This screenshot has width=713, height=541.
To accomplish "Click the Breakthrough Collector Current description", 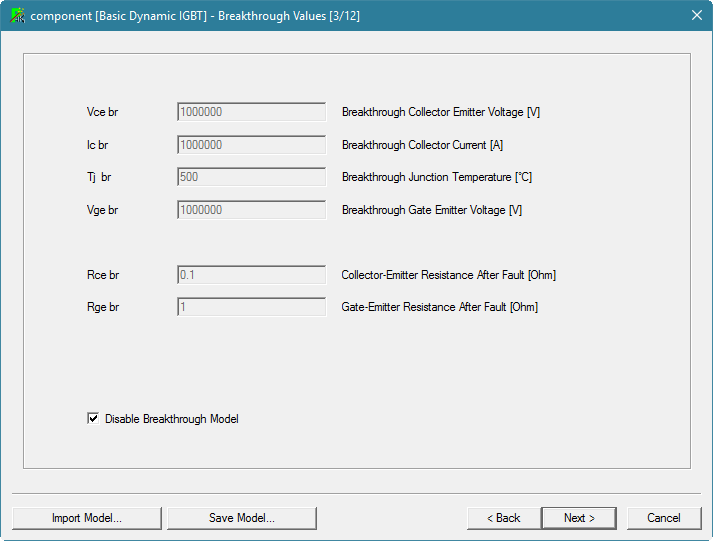I will 422,145.
